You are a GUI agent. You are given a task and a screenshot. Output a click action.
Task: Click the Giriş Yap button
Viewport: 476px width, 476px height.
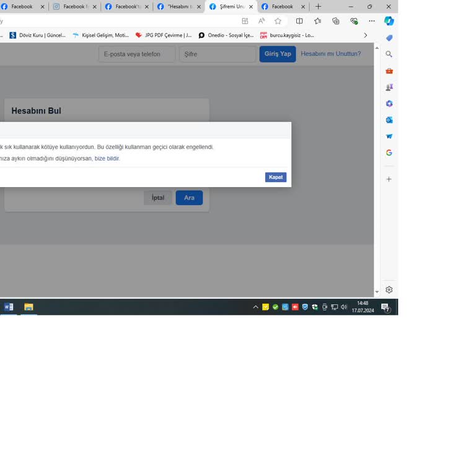[x=278, y=54]
